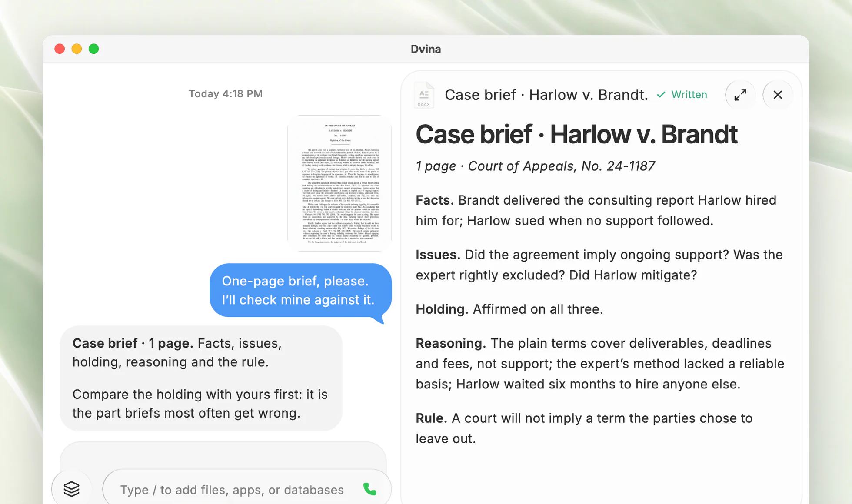The height and width of the screenshot is (504, 852).
Task: Click the yellow minimize window button
Action: [77, 49]
